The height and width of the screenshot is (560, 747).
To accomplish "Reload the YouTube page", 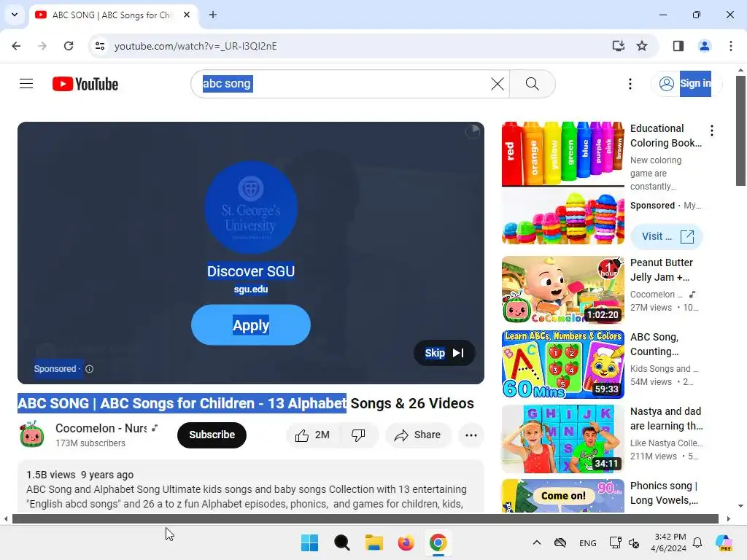I will click(x=69, y=46).
